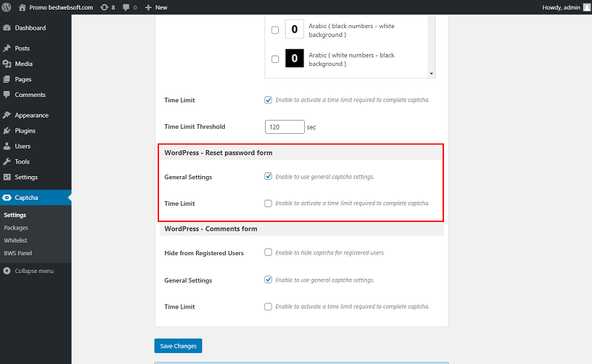Click New in the admin bar

(x=161, y=7)
